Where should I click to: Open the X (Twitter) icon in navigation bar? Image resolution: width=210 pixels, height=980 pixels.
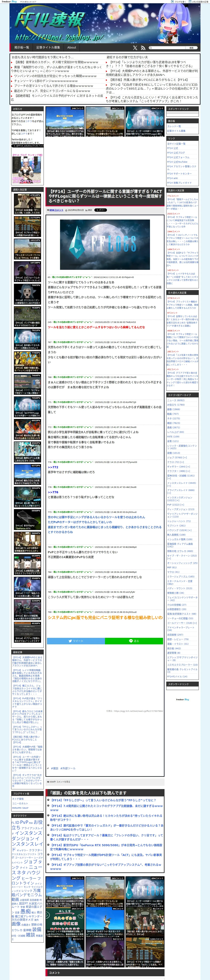click(x=135, y=48)
